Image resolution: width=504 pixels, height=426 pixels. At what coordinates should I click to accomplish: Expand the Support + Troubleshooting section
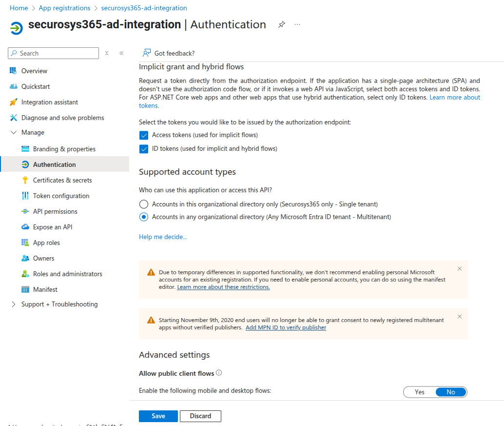click(x=14, y=304)
